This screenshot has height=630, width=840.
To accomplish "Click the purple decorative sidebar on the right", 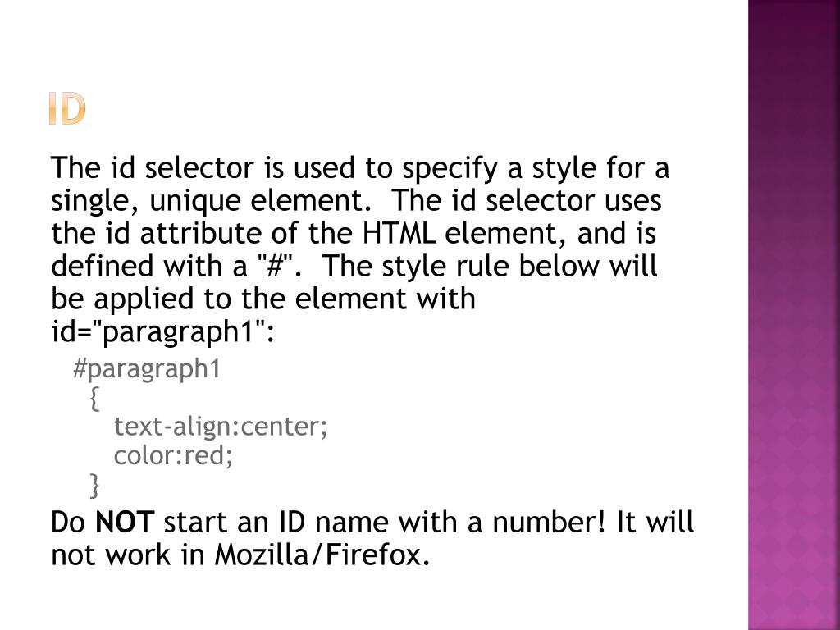I will [x=793, y=315].
